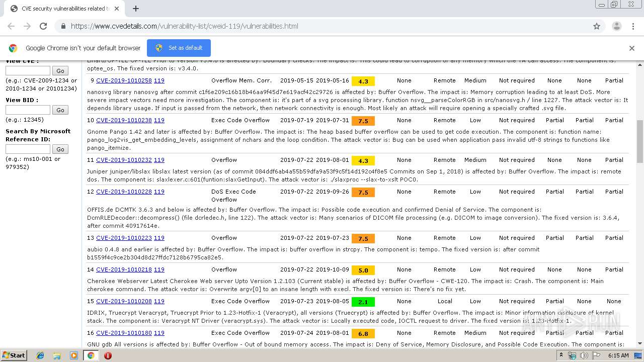This screenshot has height=362, width=644.
Task: Click Google Chrome logo in notification bar
Action: tap(13, 48)
